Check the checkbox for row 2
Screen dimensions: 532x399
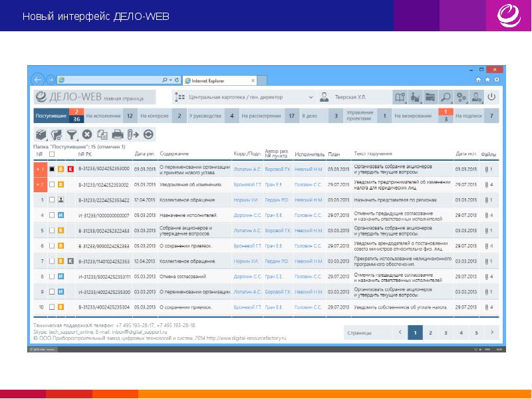pyautogui.click(x=53, y=184)
